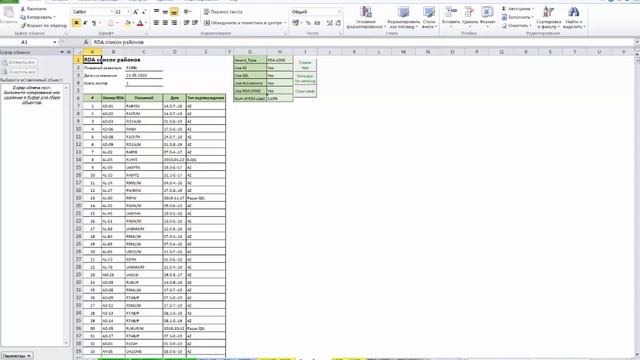Open the Fill (Заполнить) dropdown
Image resolution: width=640 pixels, height=360 pixels.
[x=518, y=17]
